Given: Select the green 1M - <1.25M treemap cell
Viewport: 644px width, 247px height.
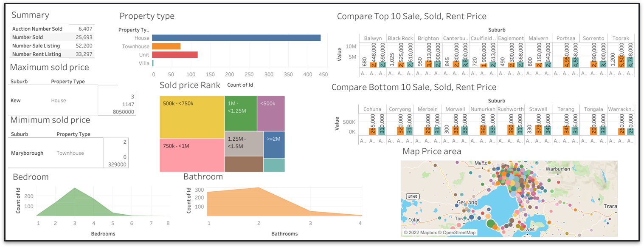Looking at the screenshot, I should click(x=241, y=114).
